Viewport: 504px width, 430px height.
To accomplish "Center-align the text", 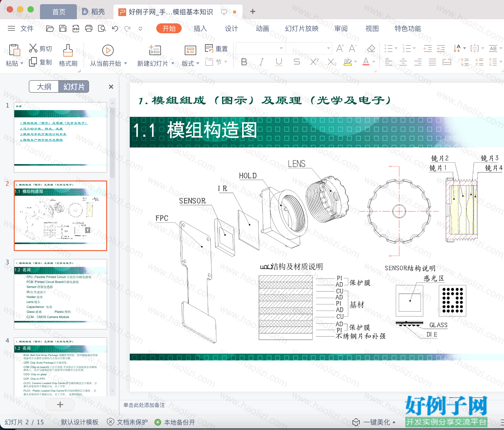I will coord(403,62).
